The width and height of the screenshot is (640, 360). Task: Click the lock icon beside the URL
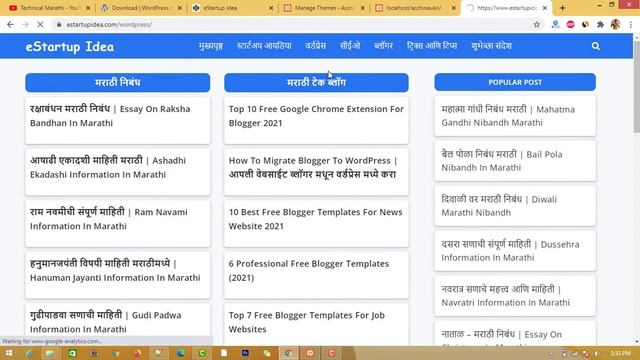coord(59,24)
